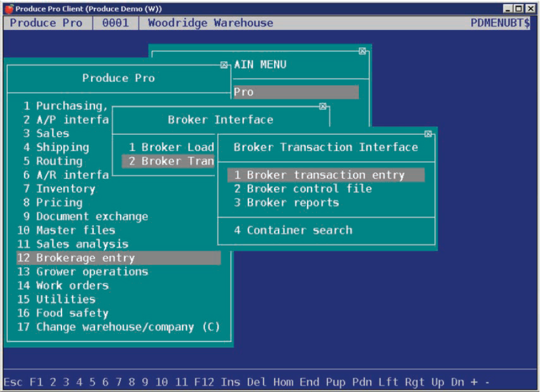Image resolution: width=540 pixels, height=392 pixels.
Task: Close the MAIN MENU background box
Action: 362,51
